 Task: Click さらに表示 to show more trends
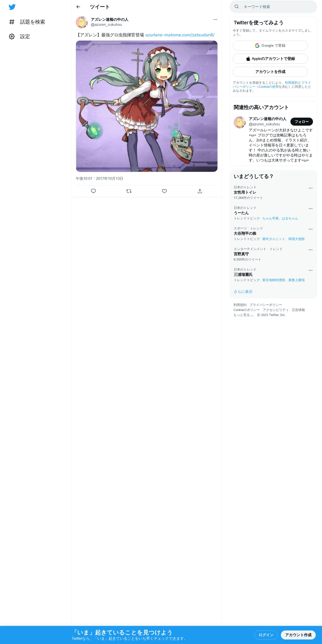[243, 292]
